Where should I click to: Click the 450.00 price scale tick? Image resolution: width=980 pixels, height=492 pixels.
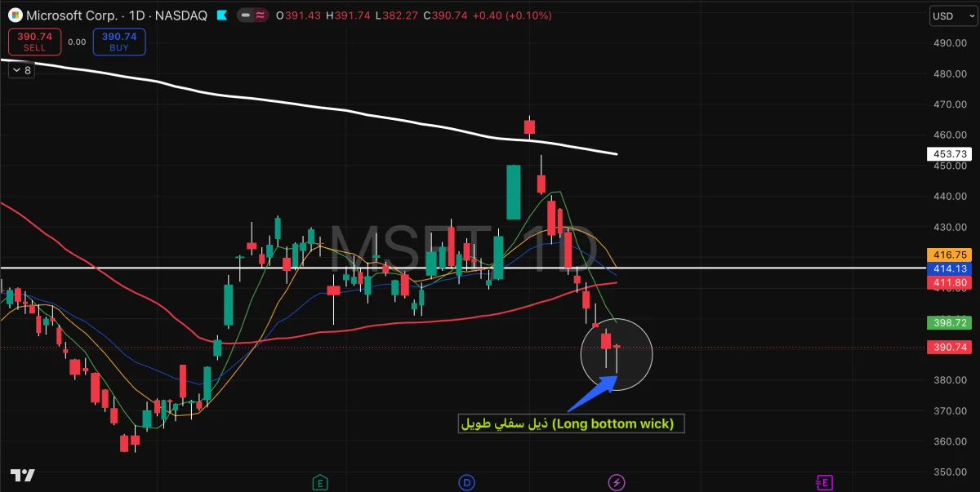pyautogui.click(x=951, y=166)
